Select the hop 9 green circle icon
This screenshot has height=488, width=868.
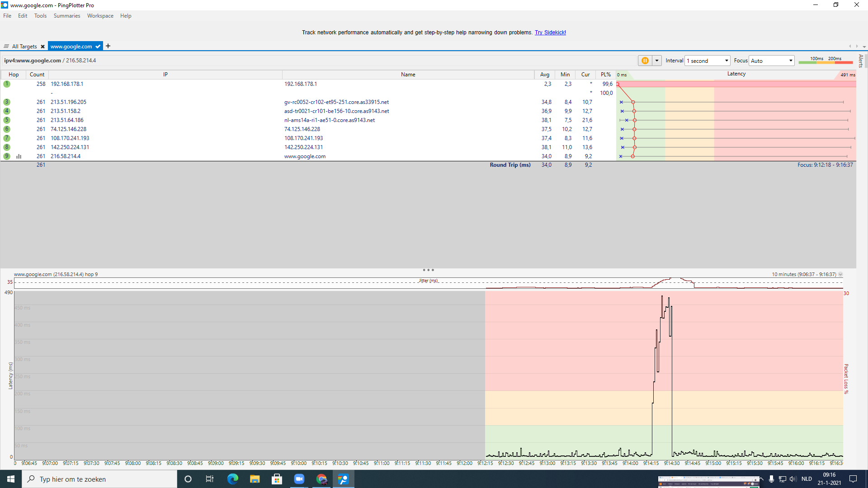[7, 156]
